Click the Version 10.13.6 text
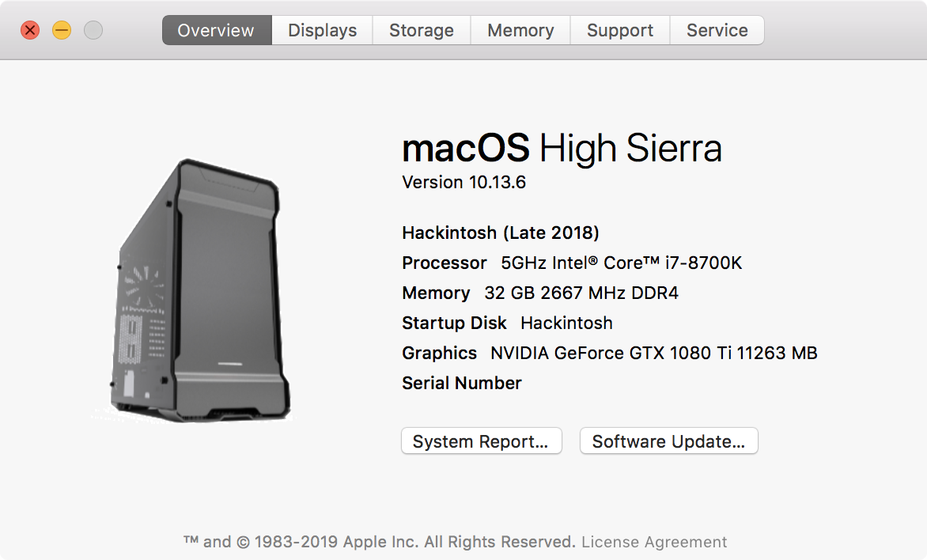The height and width of the screenshot is (560, 927). click(464, 182)
